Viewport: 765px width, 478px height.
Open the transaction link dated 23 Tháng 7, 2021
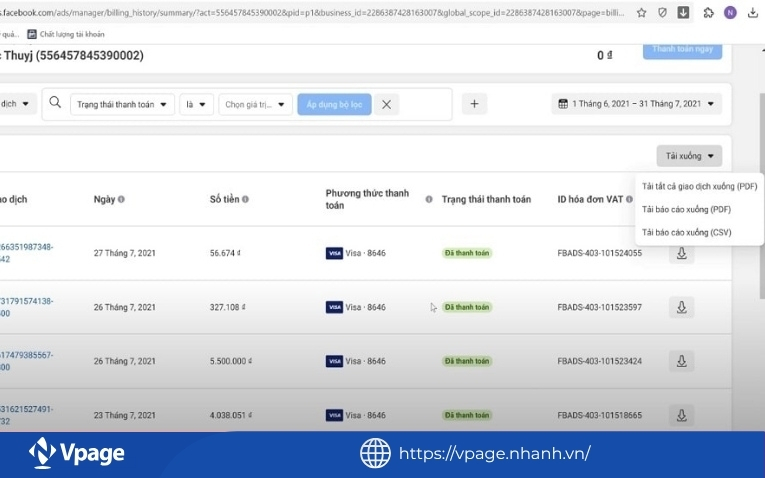[26, 415]
